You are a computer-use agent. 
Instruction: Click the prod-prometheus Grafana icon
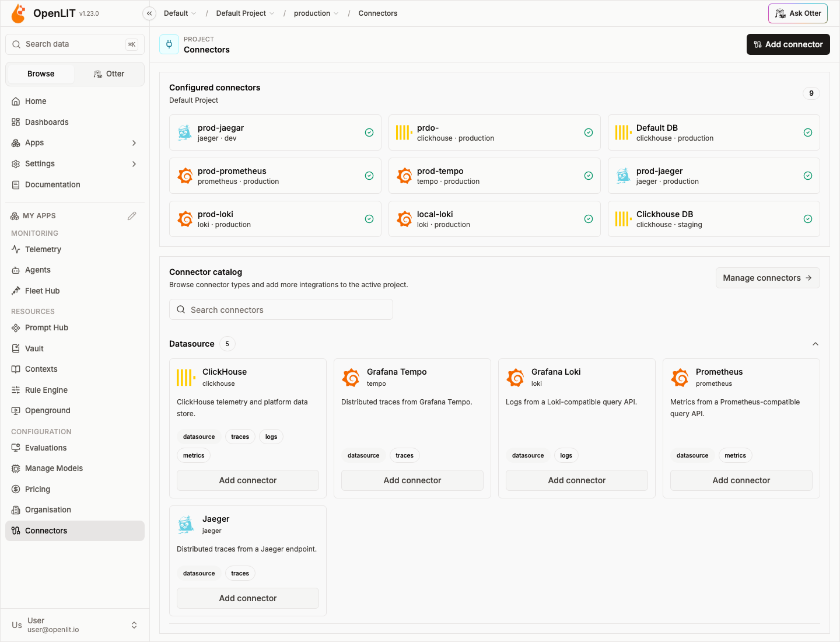click(x=184, y=176)
